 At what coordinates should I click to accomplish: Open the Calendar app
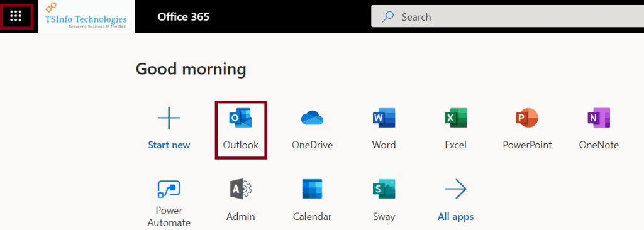pyautogui.click(x=312, y=200)
